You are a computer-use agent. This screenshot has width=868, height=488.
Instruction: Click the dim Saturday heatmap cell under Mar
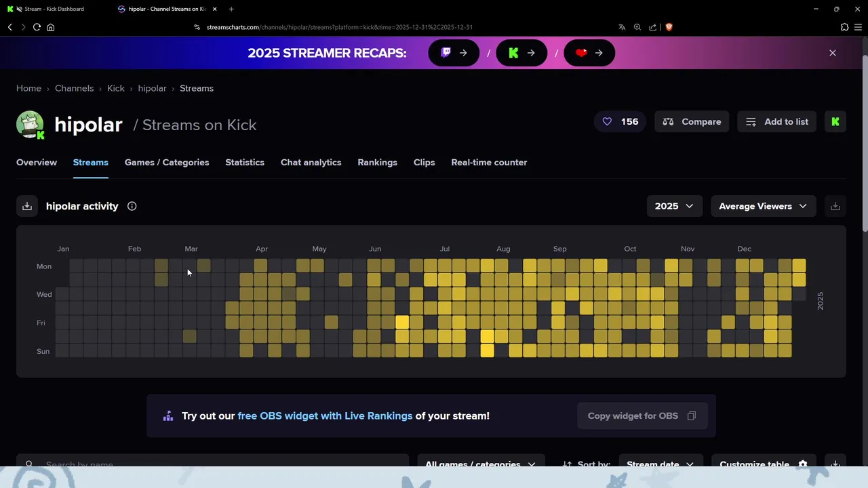click(189, 337)
